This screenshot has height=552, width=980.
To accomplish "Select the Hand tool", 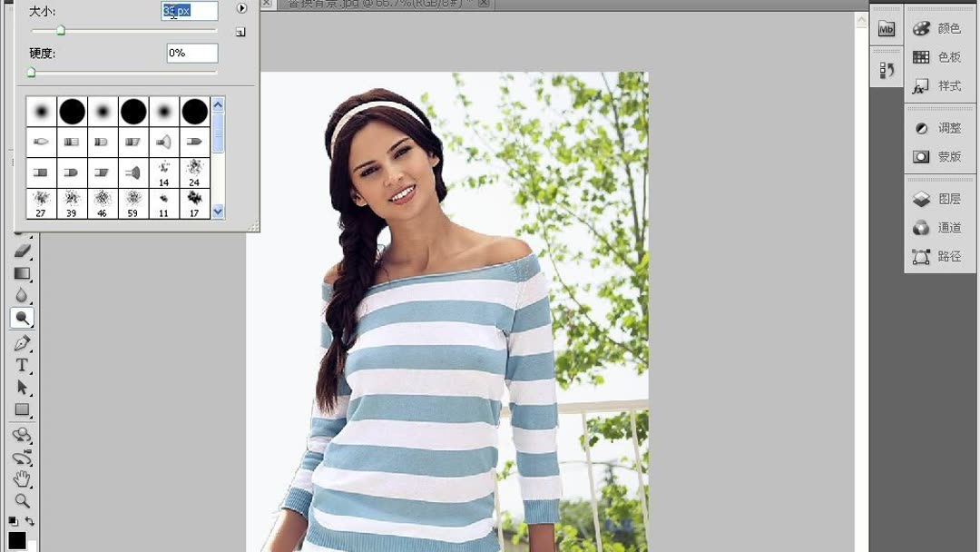I will tap(23, 479).
